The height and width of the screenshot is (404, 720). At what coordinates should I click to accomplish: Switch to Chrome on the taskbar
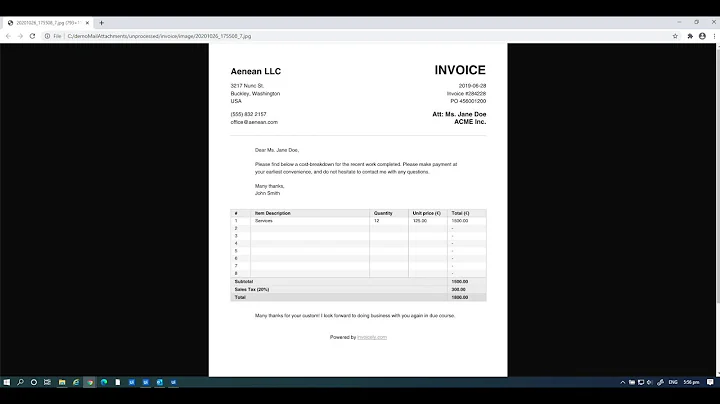click(90, 382)
